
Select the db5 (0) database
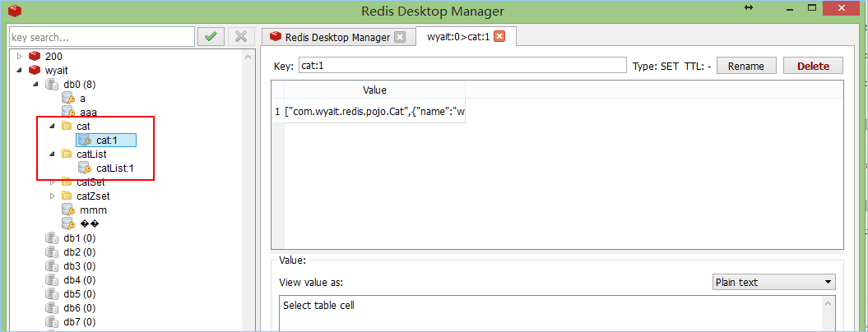coord(80,294)
